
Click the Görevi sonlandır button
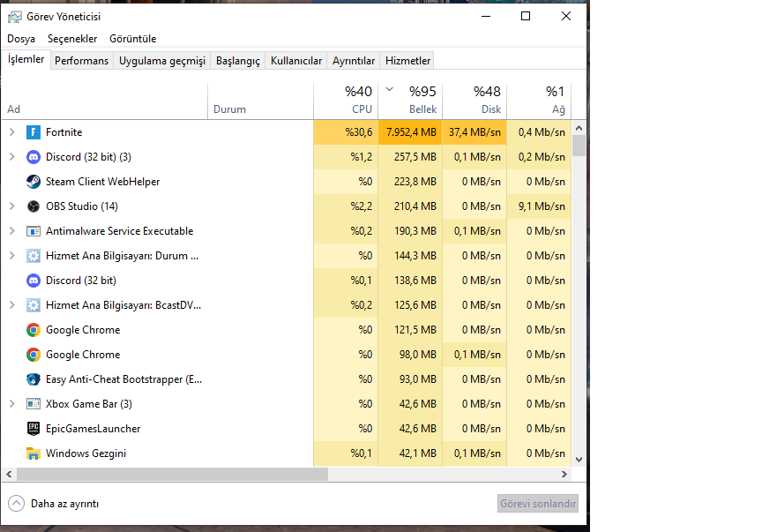(x=538, y=504)
